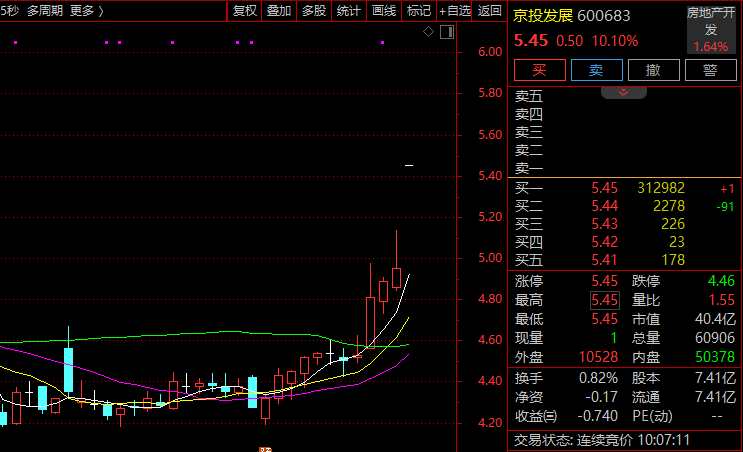Open the 统计 tool

(349, 10)
